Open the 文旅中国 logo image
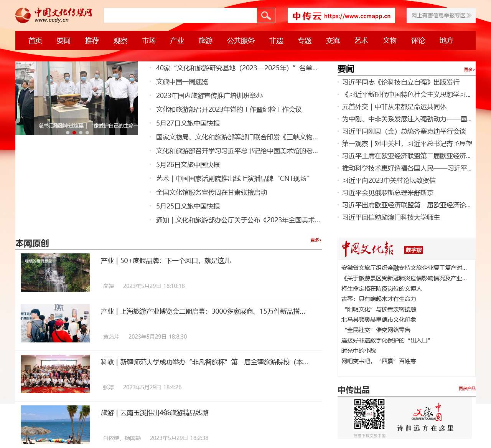Viewport: 491px width, 448px height. coord(425,418)
